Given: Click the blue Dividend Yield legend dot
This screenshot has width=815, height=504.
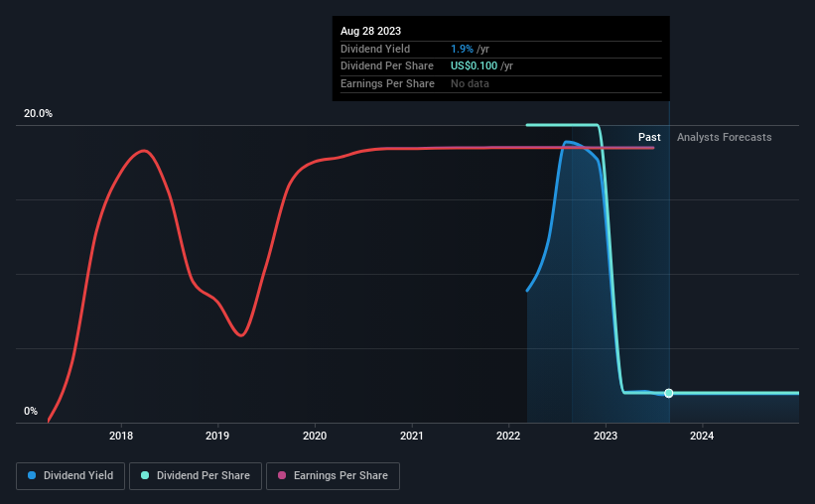Looking at the screenshot, I should click(x=32, y=475).
